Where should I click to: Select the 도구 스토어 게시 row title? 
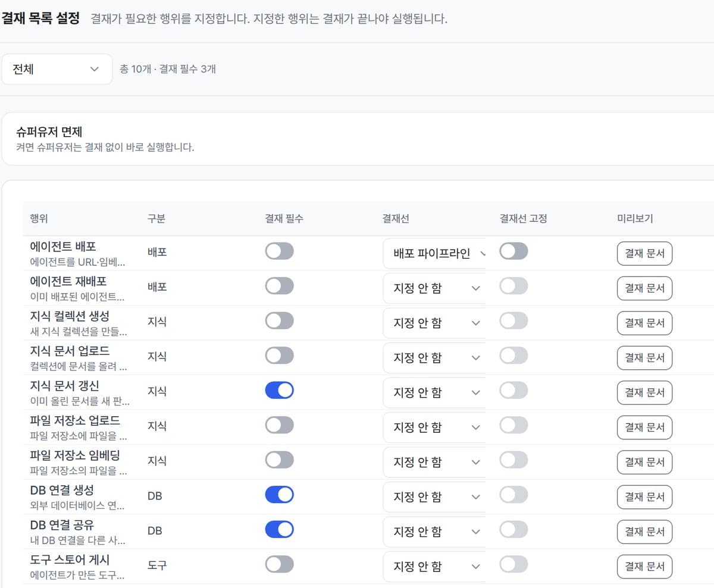(70, 559)
